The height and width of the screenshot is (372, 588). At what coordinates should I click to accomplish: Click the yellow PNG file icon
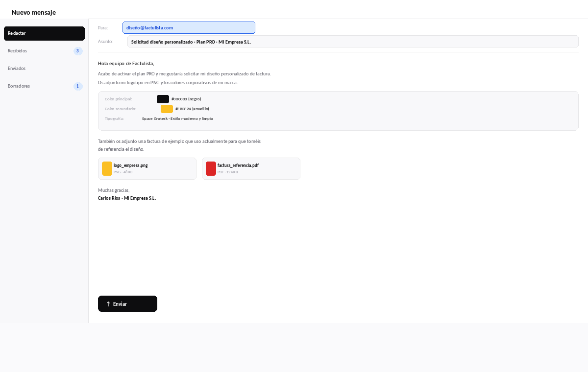107,168
